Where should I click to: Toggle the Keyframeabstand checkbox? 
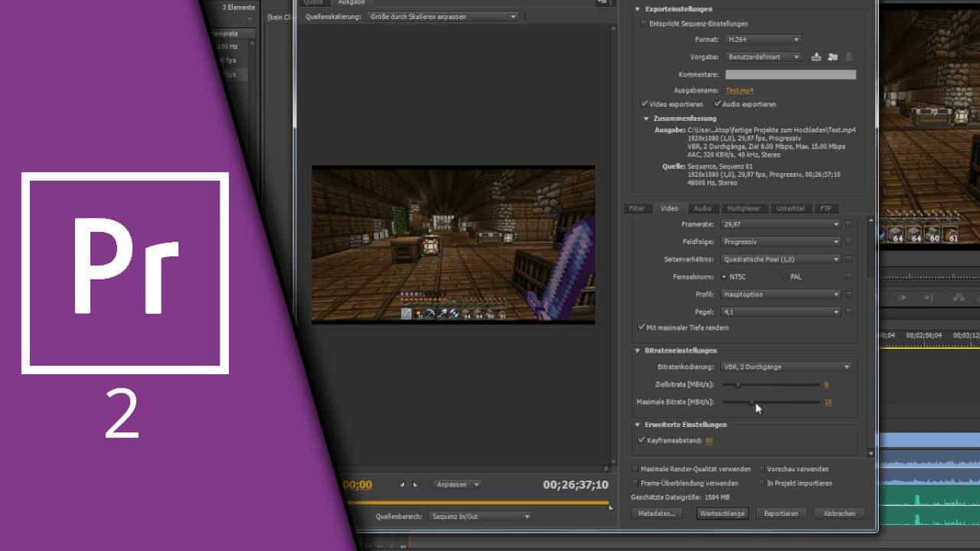pyautogui.click(x=642, y=440)
